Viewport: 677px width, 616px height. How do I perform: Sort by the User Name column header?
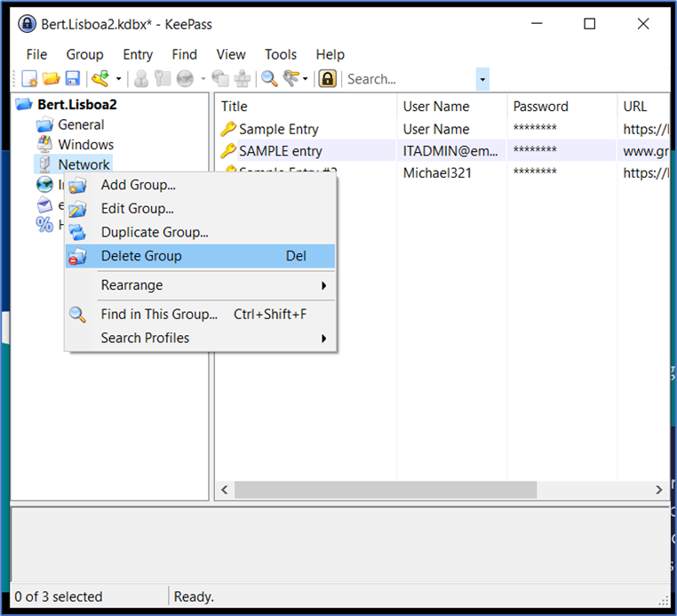[x=451, y=107]
